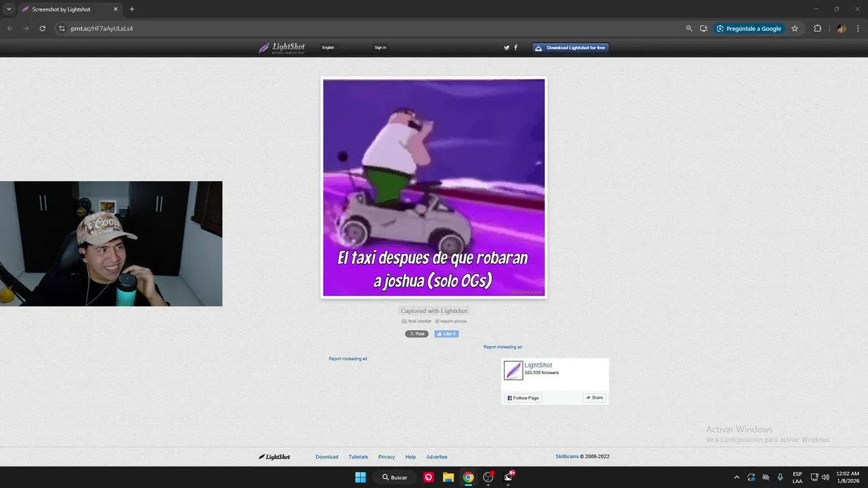Switch ESP LAA keyboard language
The width and height of the screenshot is (868, 488).
[797, 477]
